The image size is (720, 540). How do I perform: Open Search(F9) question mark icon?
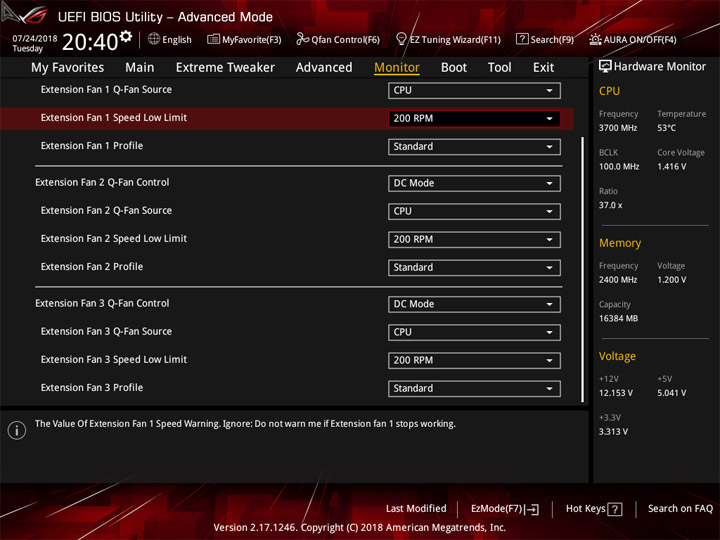coord(522,39)
